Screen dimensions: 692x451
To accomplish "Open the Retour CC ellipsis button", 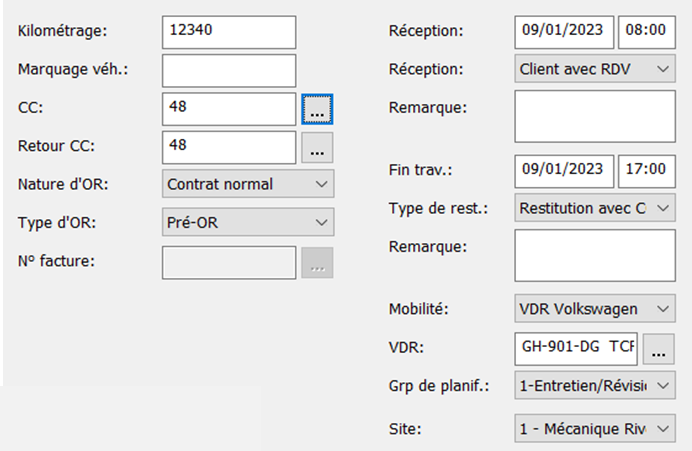I will 317,147.
